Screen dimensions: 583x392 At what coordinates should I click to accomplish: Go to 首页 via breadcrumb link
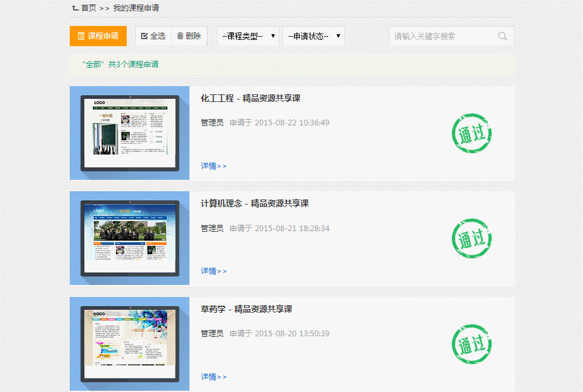pyautogui.click(x=89, y=8)
